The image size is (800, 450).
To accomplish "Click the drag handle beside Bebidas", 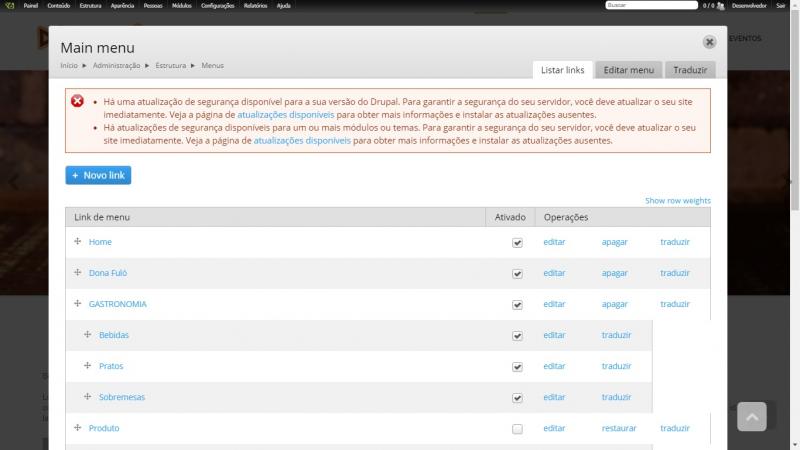I will click(88, 335).
